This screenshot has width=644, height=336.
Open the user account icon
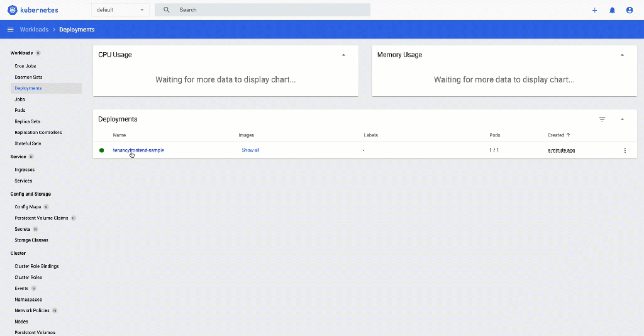pyautogui.click(x=630, y=10)
